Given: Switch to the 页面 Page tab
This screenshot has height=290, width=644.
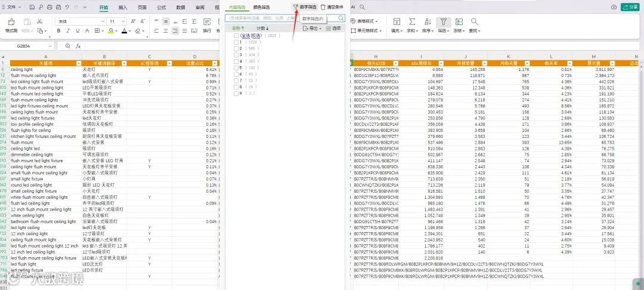Looking at the screenshot, I should click(x=142, y=7).
